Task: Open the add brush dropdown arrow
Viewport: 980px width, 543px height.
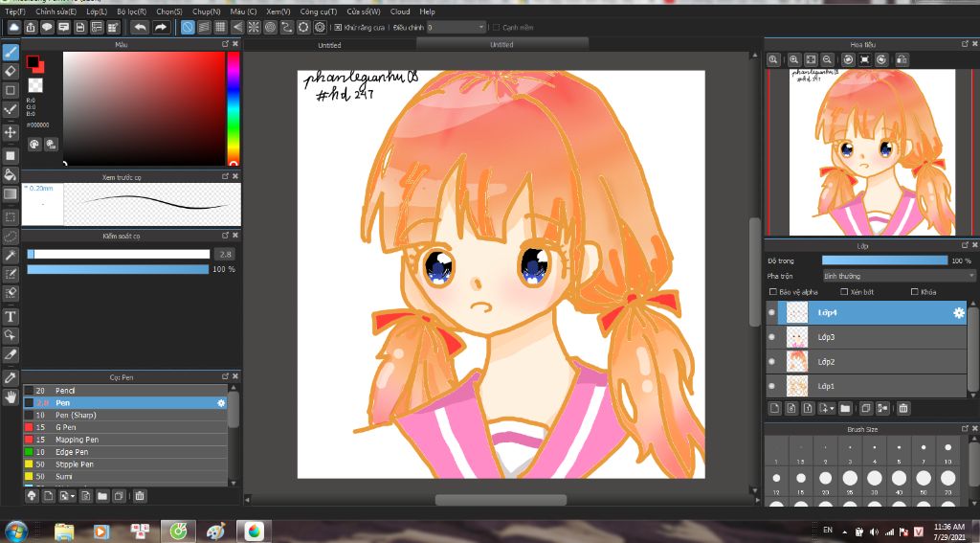Action: 73,496
